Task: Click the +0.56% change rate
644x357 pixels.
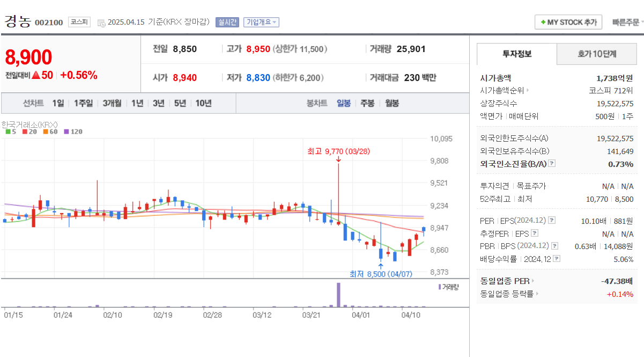Action: point(79,75)
